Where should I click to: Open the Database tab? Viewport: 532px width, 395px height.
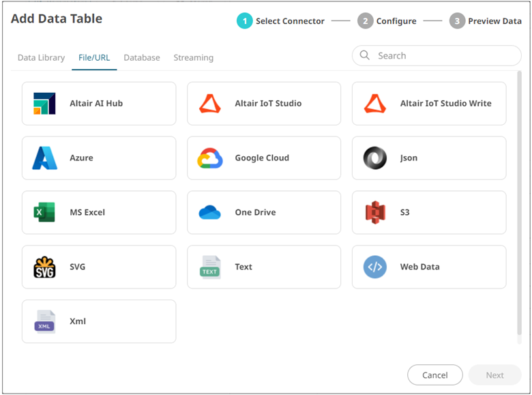click(x=142, y=58)
